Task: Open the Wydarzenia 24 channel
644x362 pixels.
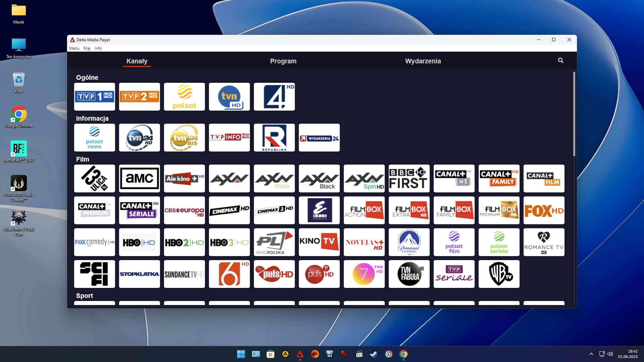Action: (319, 137)
